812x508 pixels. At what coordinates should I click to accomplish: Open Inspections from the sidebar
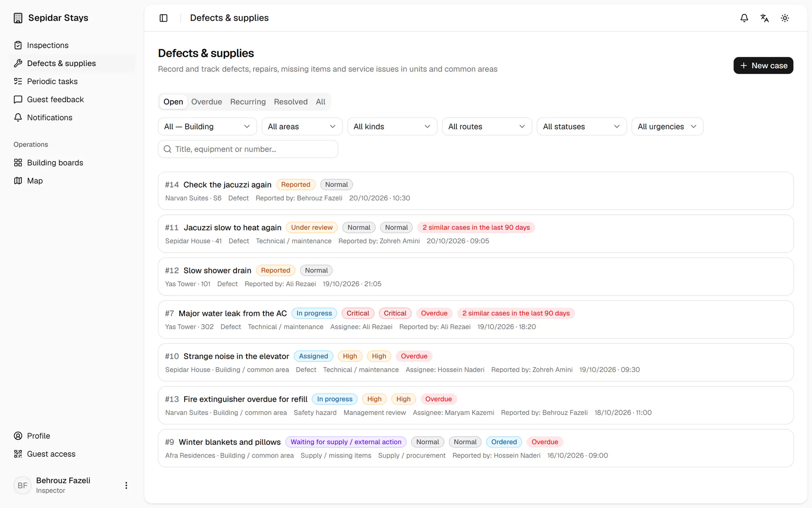[72, 45]
